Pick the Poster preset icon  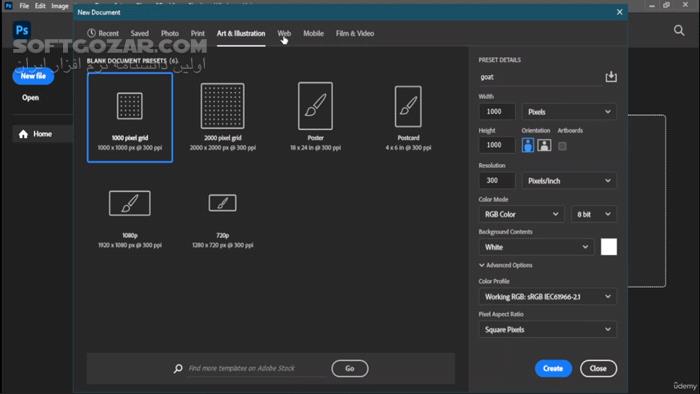coord(315,106)
